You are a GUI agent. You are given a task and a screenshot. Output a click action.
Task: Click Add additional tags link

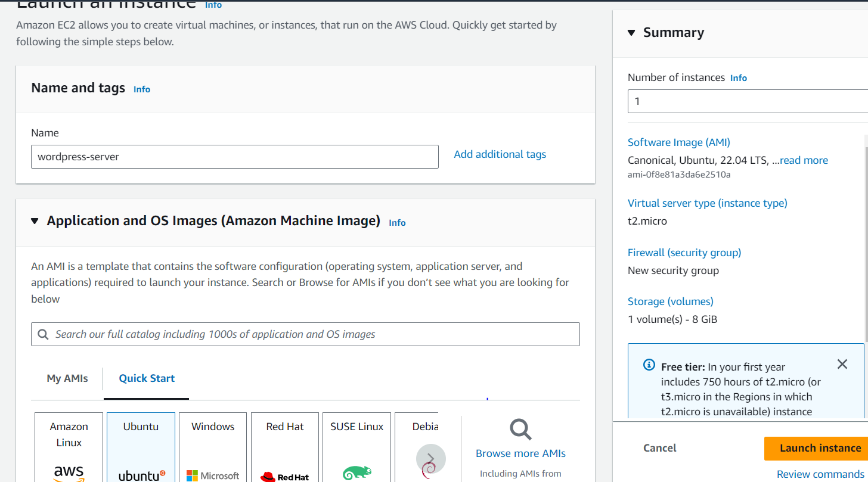[500, 154]
